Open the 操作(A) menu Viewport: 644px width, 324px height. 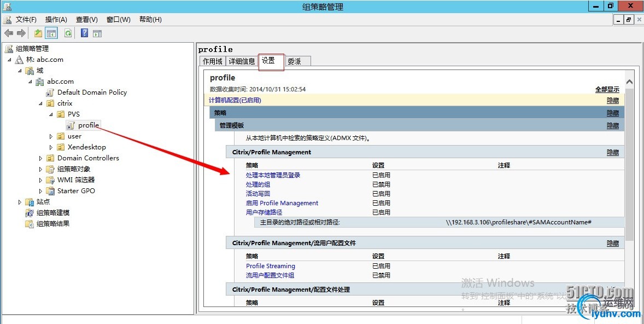point(56,19)
